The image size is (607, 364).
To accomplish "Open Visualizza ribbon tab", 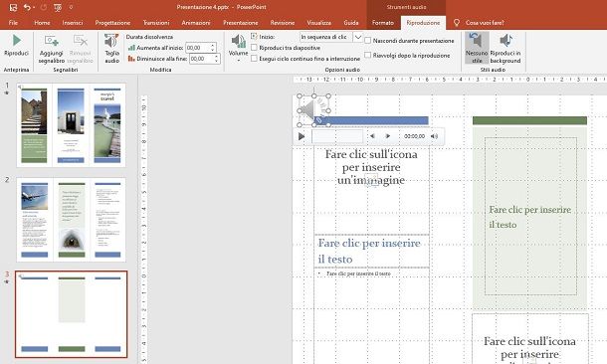I will tap(319, 23).
